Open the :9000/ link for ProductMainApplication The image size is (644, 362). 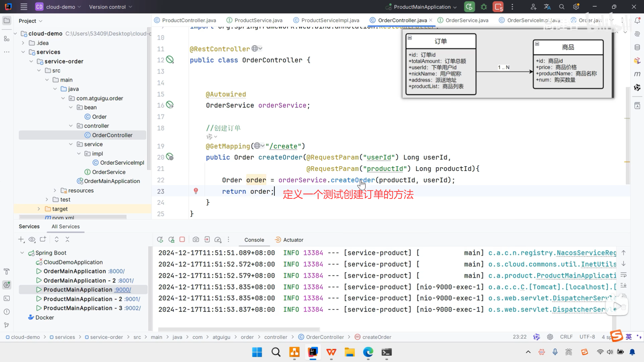[x=122, y=290]
